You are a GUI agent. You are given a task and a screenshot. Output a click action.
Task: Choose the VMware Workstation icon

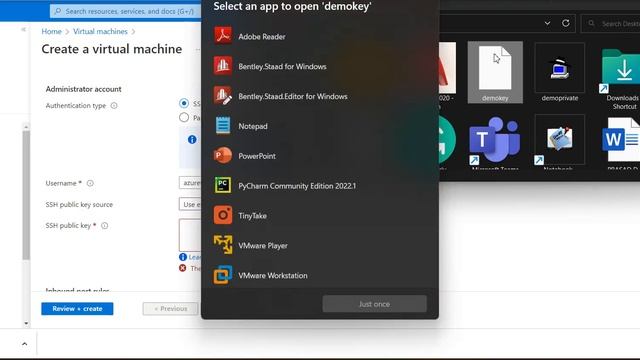tap(223, 275)
